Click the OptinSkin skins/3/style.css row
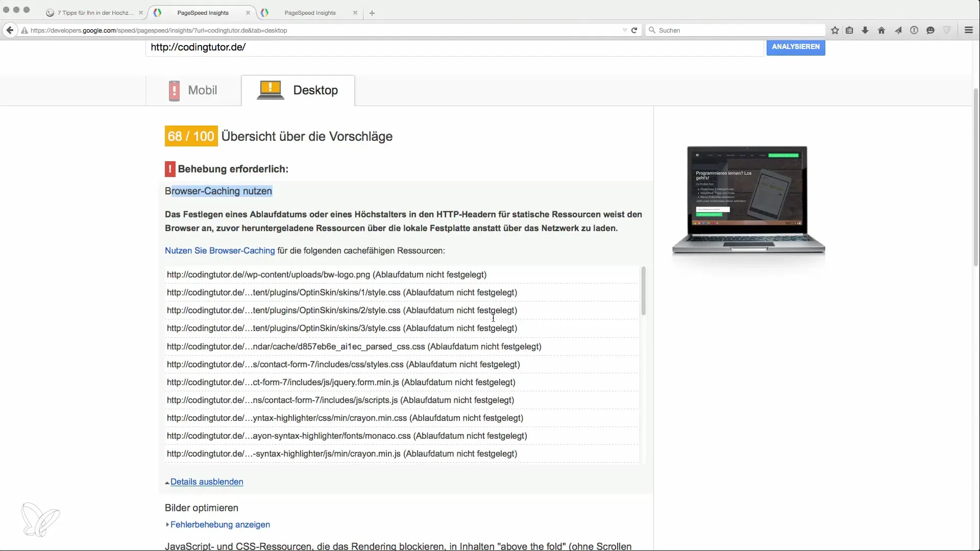 (402, 328)
